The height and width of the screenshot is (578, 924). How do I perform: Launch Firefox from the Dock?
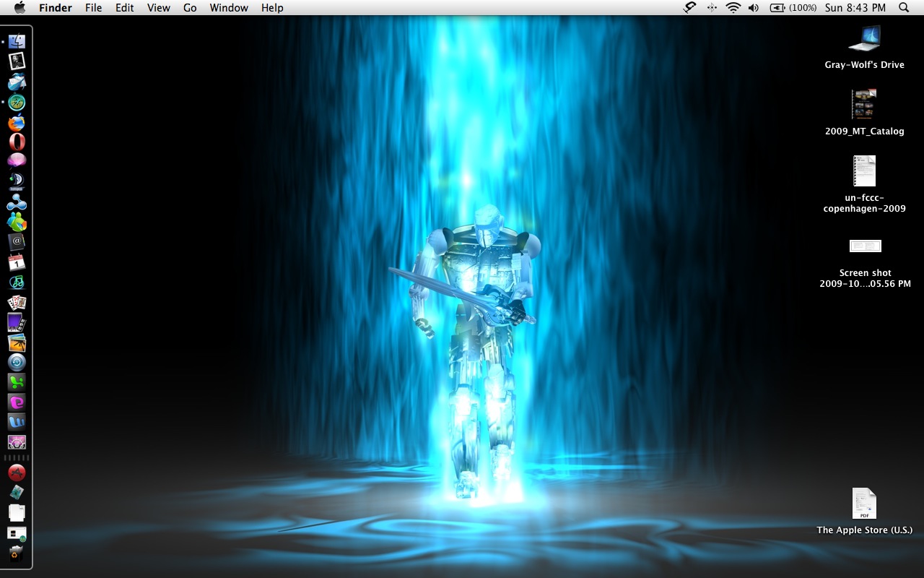(17, 122)
